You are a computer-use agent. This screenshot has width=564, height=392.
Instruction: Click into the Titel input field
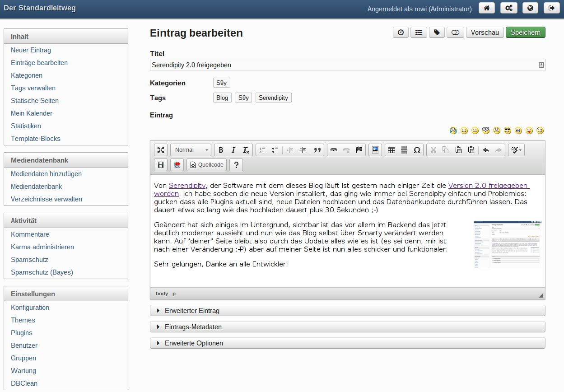[x=343, y=65]
